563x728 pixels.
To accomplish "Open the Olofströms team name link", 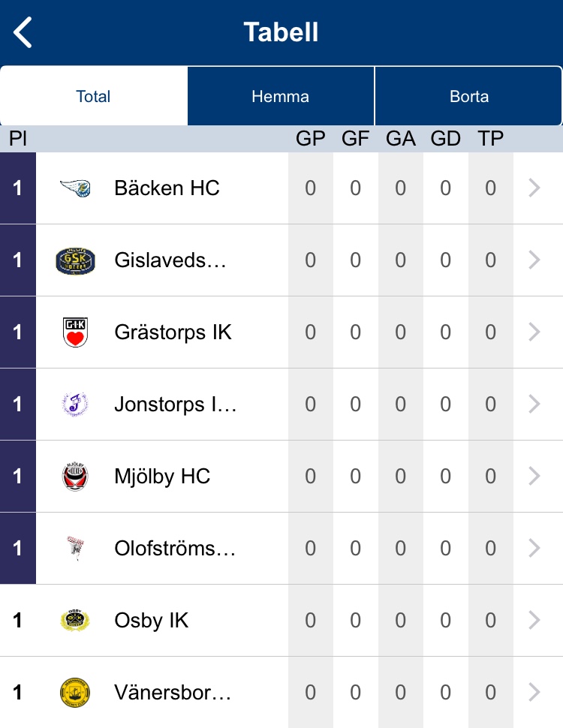I will pos(175,549).
